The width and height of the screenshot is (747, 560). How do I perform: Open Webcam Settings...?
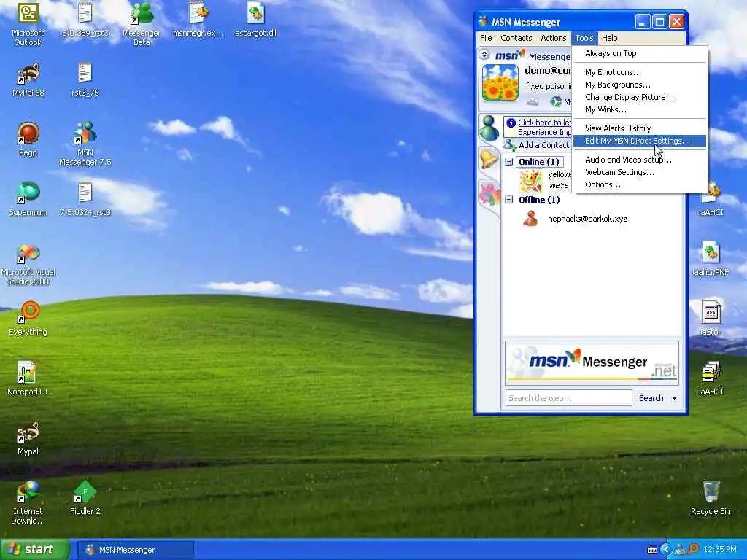(x=639, y=172)
